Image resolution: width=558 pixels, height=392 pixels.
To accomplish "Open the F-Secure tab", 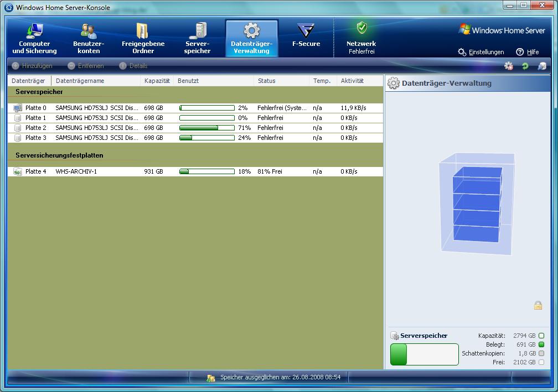I will [306, 35].
